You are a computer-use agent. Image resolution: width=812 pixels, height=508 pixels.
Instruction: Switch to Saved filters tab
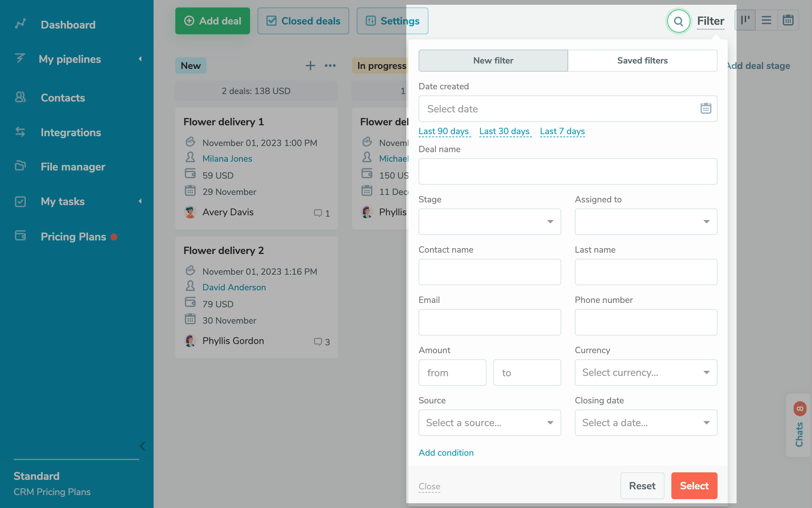click(642, 60)
